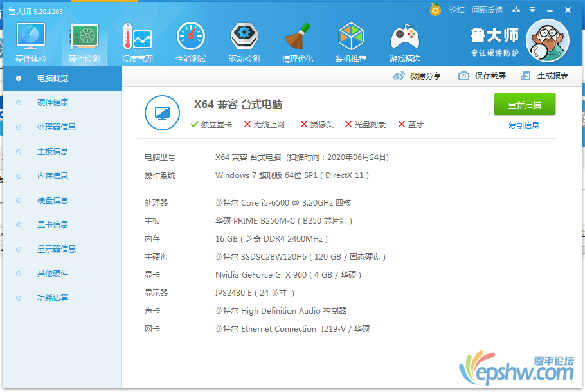The width and height of the screenshot is (585, 392).
Task: Open 清理优化 broom icon
Action: click(298, 36)
